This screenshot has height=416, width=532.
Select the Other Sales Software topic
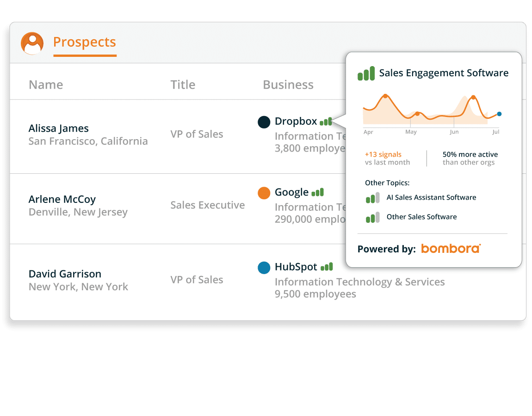(x=421, y=217)
